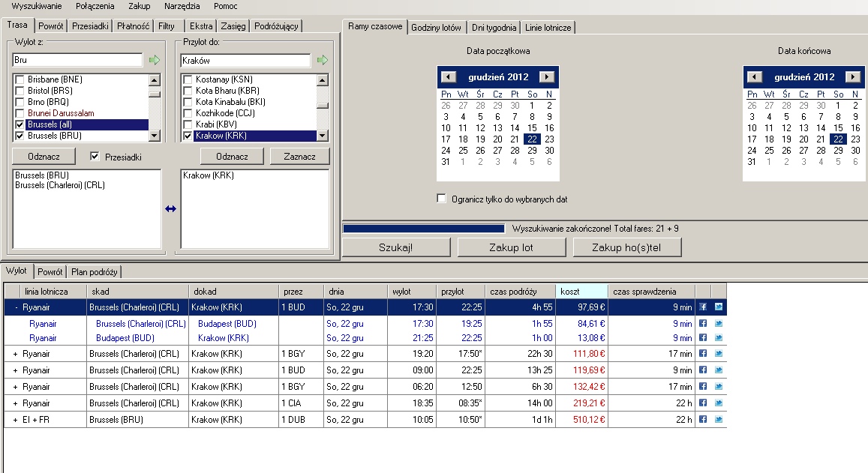
Task: Share 111,80 € flight on Facebook
Action: pyautogui.click(x=703, y=353)
